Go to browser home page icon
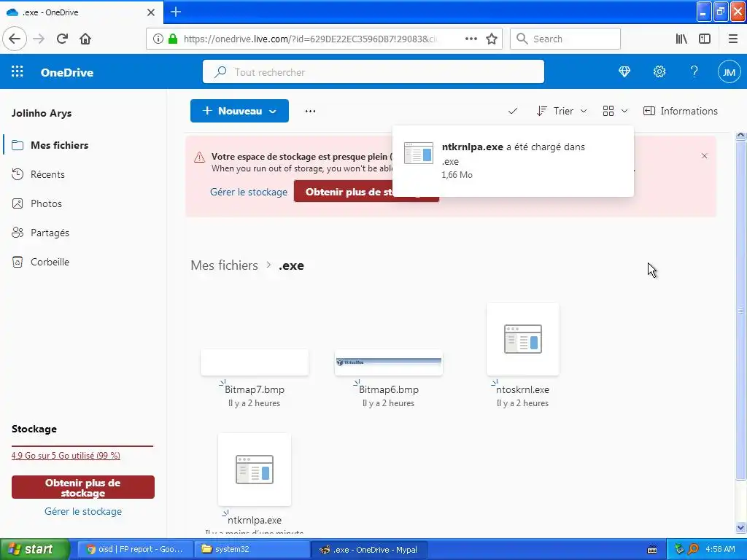 point(85,39)
